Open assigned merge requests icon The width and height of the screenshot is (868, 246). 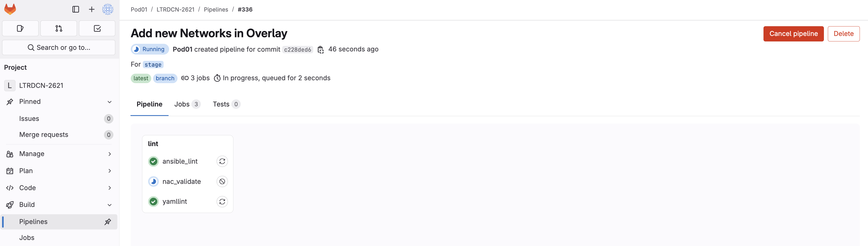click(59, 29)
